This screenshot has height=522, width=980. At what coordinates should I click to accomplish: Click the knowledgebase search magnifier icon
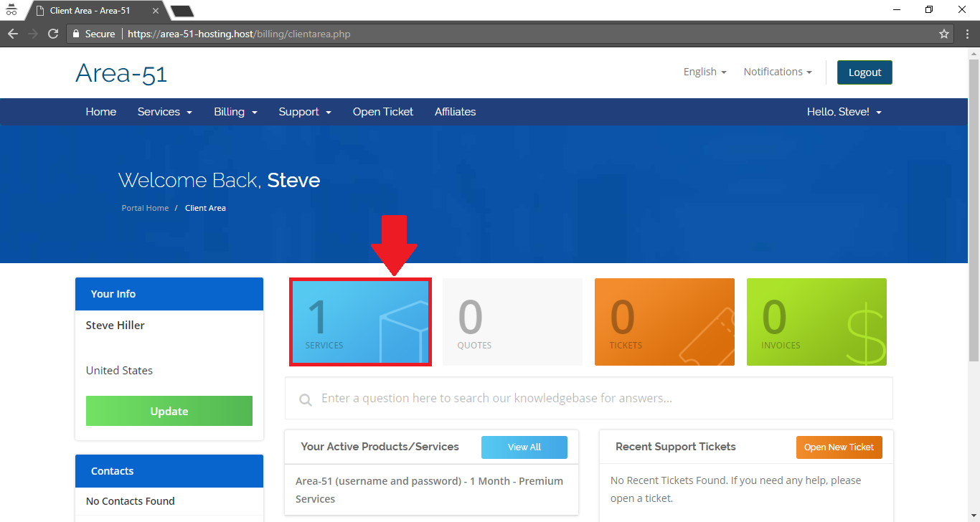click(x=306, y=399)
